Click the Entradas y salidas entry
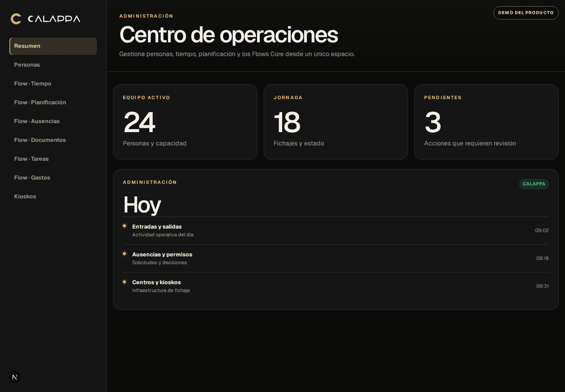This screenshot has height=392, width=565. pos(336,230)
